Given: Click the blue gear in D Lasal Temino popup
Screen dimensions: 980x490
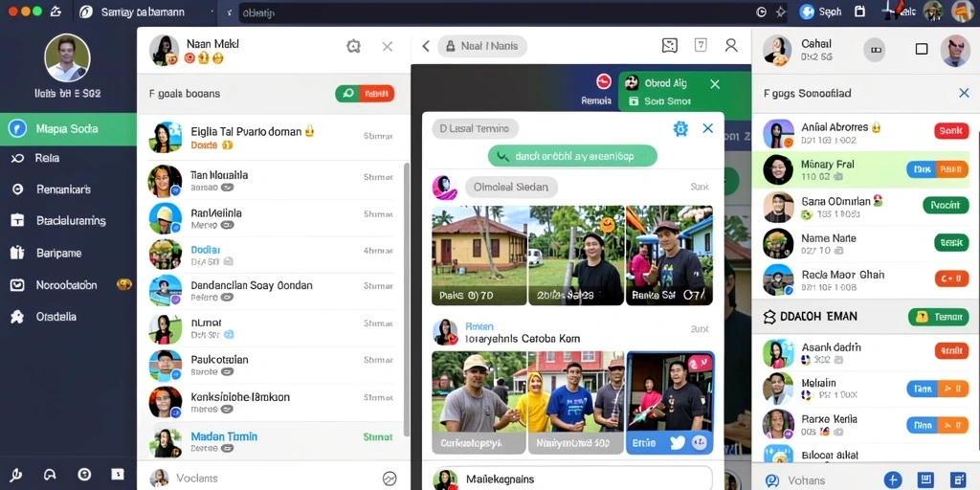Looking at the screenshot, I should pyautogui.click(x=680, y=128).
